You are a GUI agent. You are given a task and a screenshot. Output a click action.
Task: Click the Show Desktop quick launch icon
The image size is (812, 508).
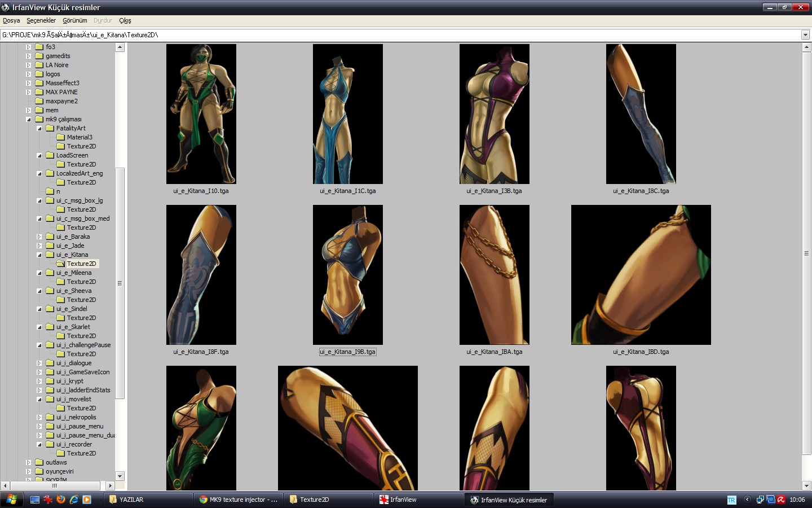coord(35,500)
